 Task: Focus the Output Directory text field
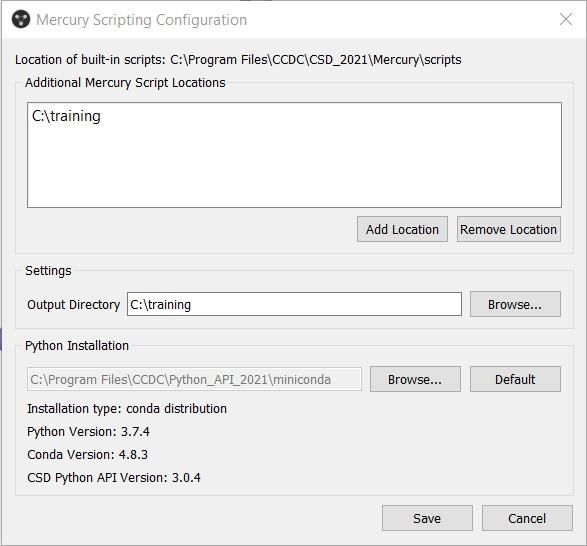click(294, 304)
